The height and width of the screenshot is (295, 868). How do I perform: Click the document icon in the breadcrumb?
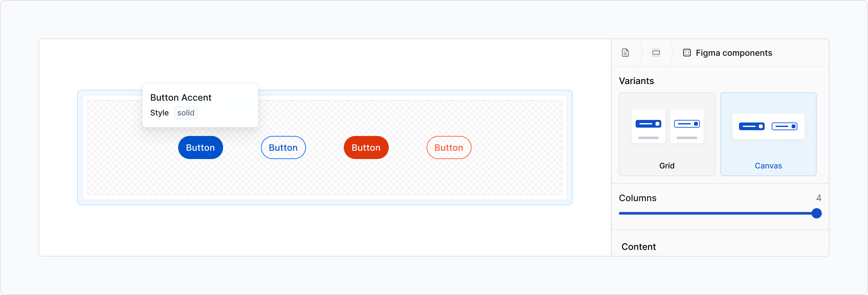pyautogui.click(x=625, y=53)
